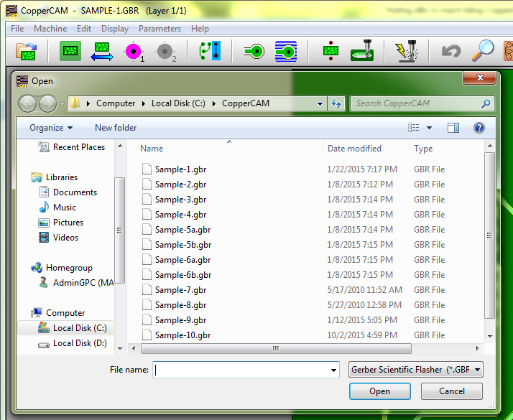Open the File menu
513x420 pixels.
coord(17,29)
